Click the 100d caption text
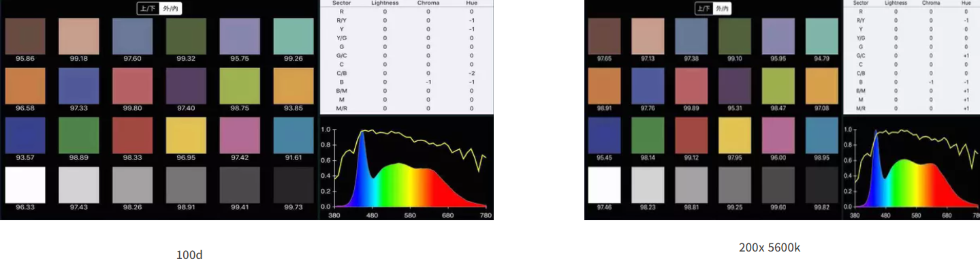Viewport: 980px width, 272px height. [189, 255]
